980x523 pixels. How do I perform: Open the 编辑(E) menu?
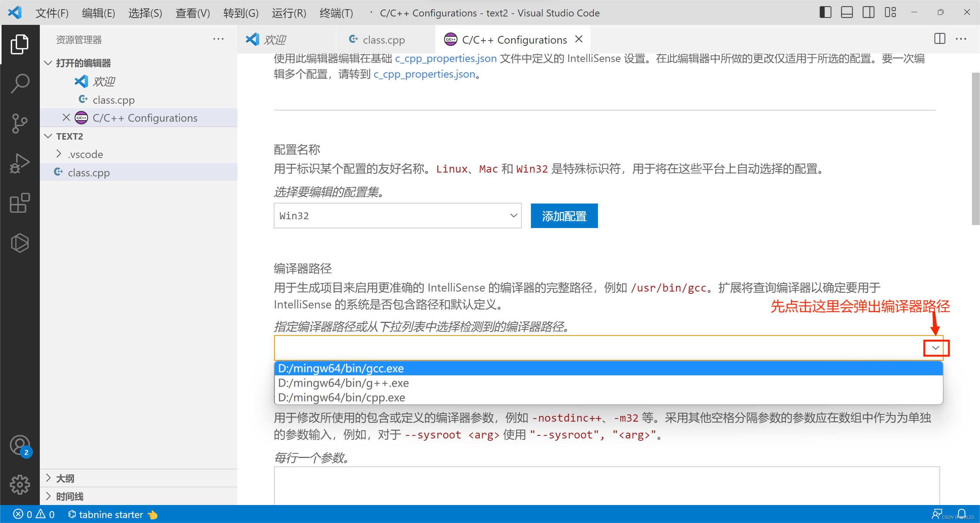pyautogui.click(x=98, y=13)
